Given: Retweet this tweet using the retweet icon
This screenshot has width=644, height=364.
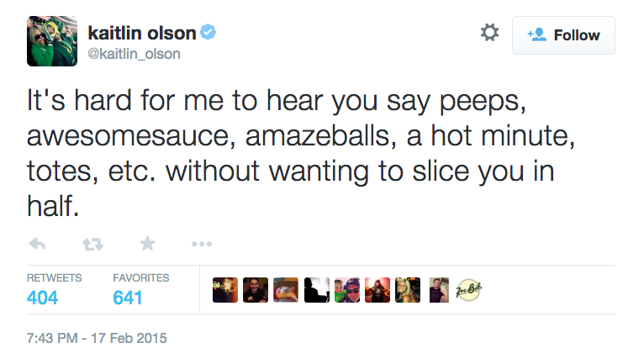Looking at the screenshot, I should 92,244.
